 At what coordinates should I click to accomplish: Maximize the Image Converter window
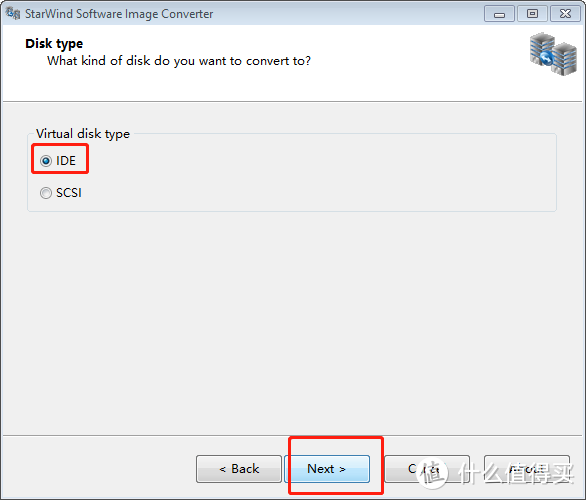click(532, 14)
